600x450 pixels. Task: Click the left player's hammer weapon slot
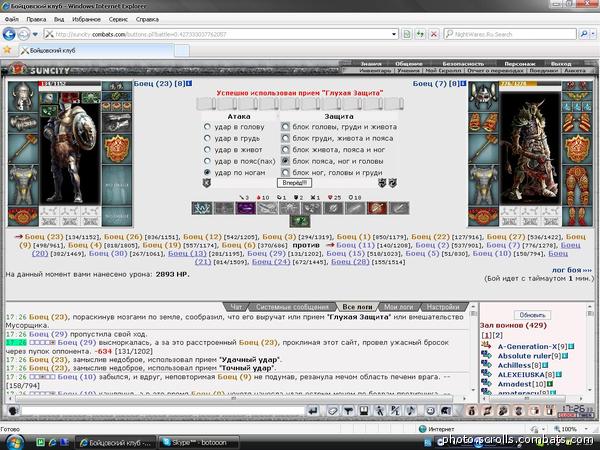[x=23, y=148]
